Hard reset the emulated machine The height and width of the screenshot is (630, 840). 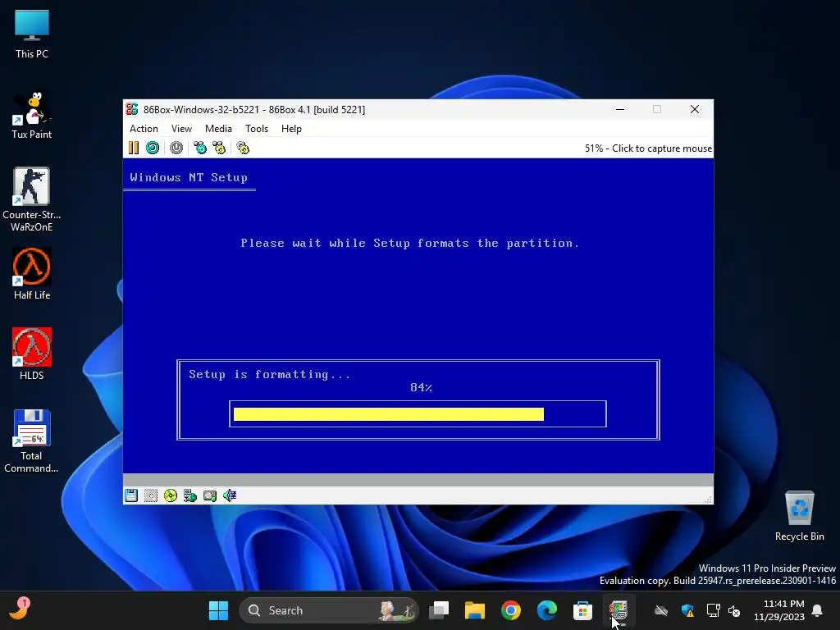[x=153, y=148]
